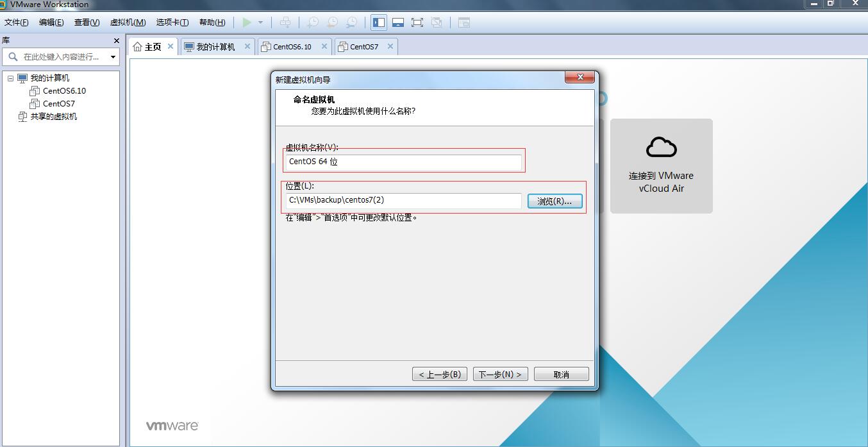Close the CentOS7 tab
Image resolution: width=868 pixels, height=447 pixels.
pyautogui.click(x=390, y=46)
